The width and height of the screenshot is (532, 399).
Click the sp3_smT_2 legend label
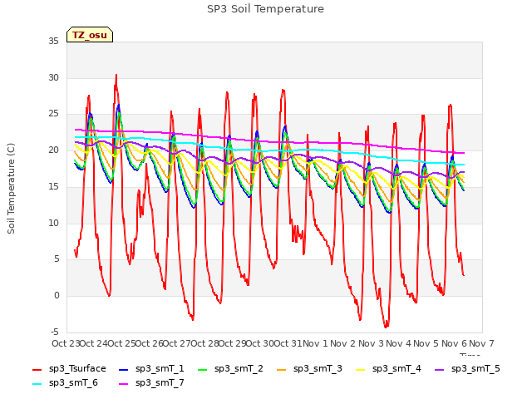coord(239,368)
